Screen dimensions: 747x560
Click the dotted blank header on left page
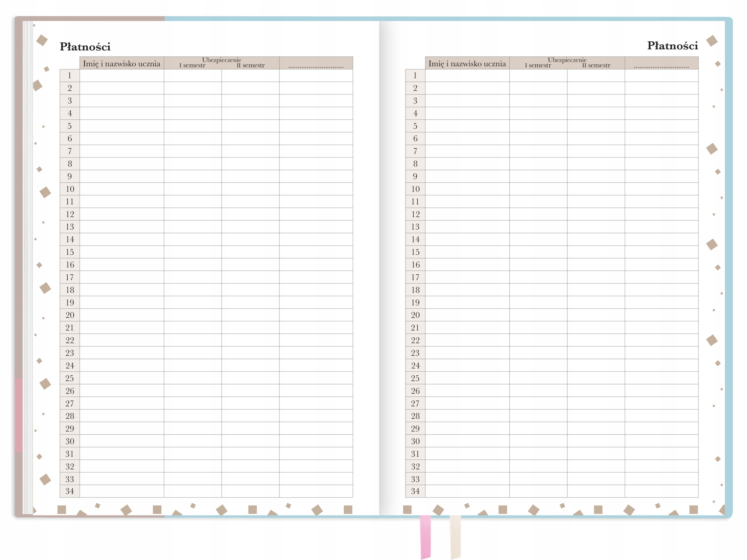[316, 64]
